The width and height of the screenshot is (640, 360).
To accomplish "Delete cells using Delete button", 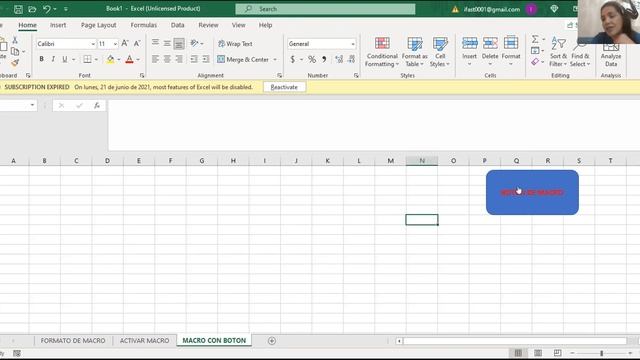I will (x=490, y=52).
